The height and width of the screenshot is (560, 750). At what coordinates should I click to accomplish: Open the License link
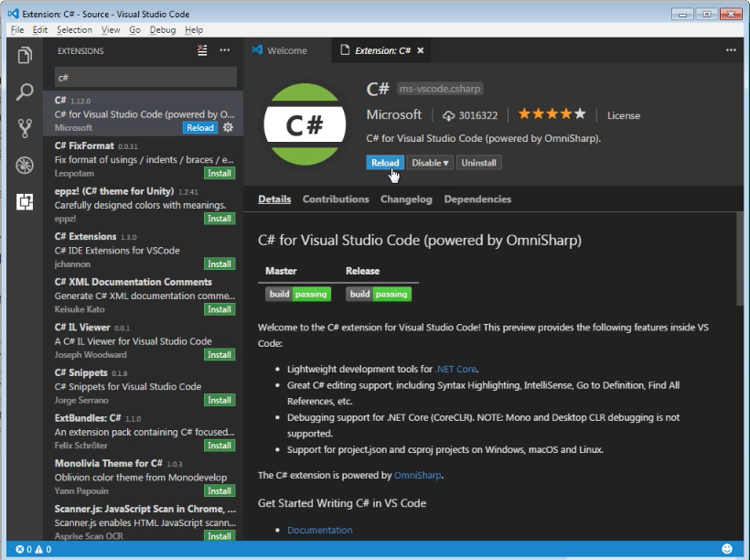point(623,115)
